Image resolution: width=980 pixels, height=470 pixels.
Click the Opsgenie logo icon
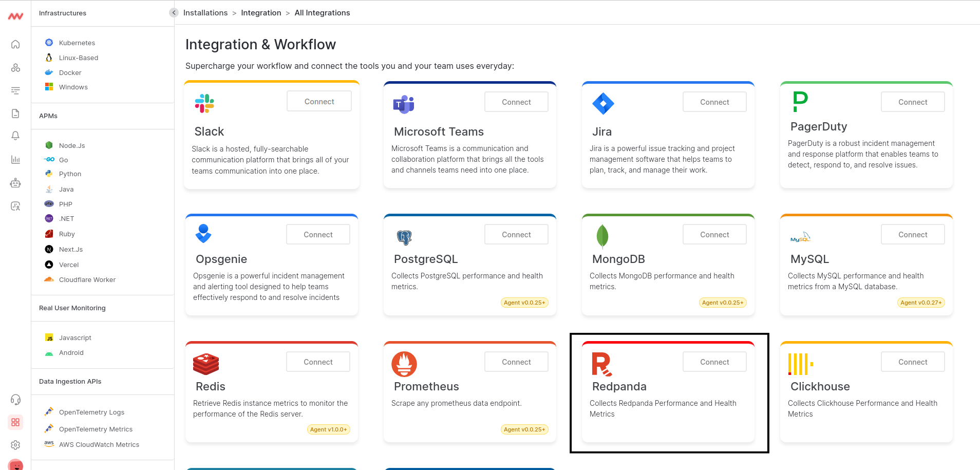coord(203,233)
